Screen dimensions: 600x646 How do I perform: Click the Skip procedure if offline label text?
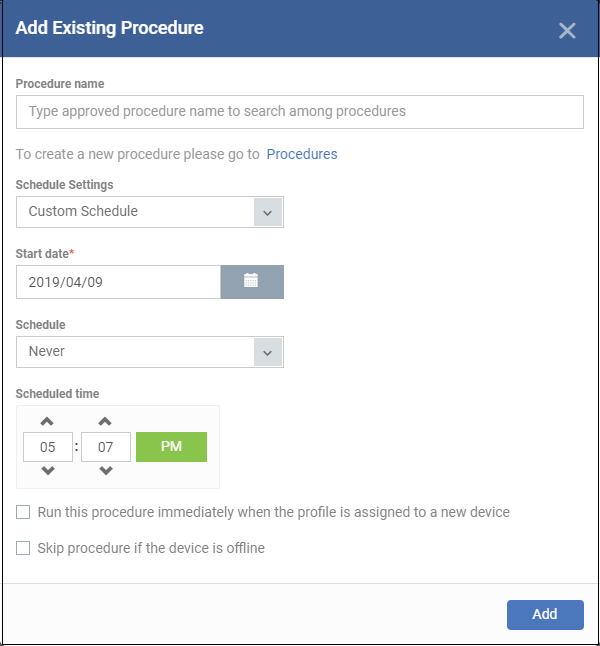[151, 548]
